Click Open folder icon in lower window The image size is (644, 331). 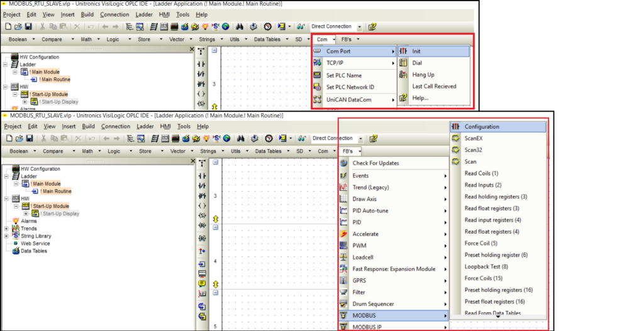(x=19, y=139)
